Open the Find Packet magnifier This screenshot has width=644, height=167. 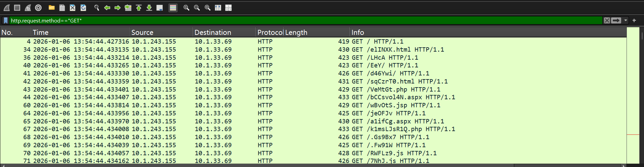(96, 8)
